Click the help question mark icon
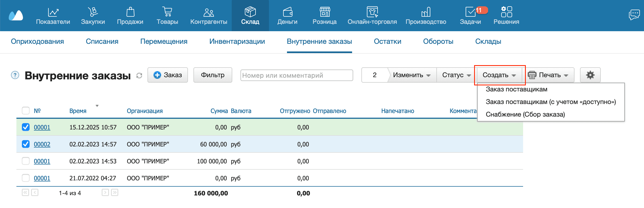This screenshot has height=208, width=644. [x=15, y=75]
